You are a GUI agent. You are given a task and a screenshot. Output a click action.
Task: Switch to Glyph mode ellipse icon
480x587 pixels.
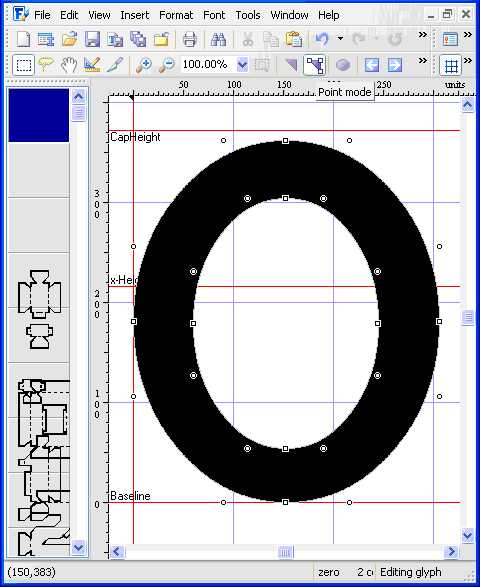[343, 65]
